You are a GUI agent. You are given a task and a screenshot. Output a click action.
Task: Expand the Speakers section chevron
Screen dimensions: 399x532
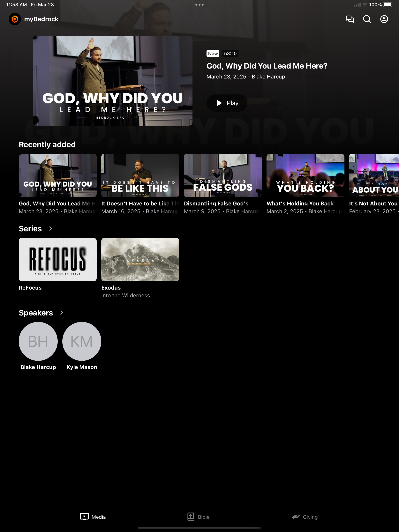tap(61, 313)
